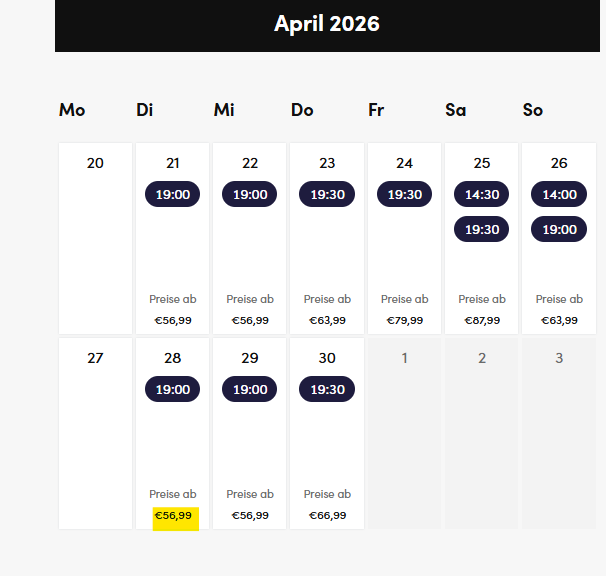Screen dimensions: 606x576
Task: Select Saturday April 25 14:30 matinee
Action: [x=482, y=194]
